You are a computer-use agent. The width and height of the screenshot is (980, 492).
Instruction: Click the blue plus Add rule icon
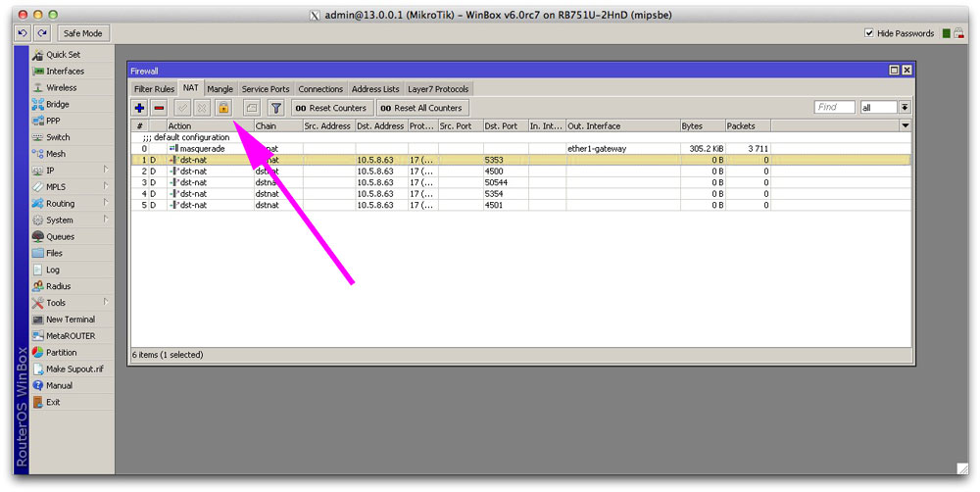click(x=139, y=108)
